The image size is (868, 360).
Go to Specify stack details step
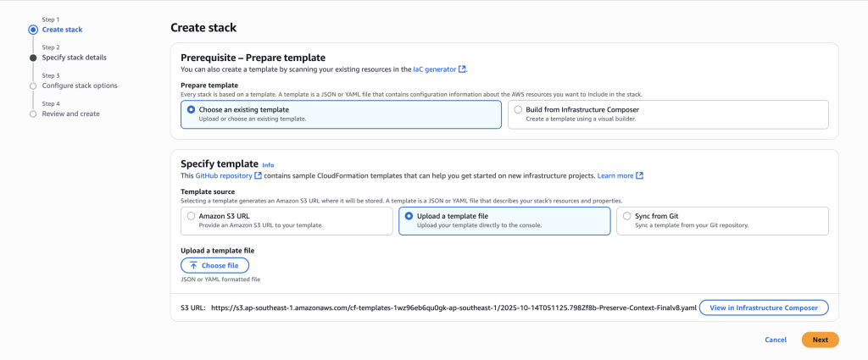pos(74,58)
